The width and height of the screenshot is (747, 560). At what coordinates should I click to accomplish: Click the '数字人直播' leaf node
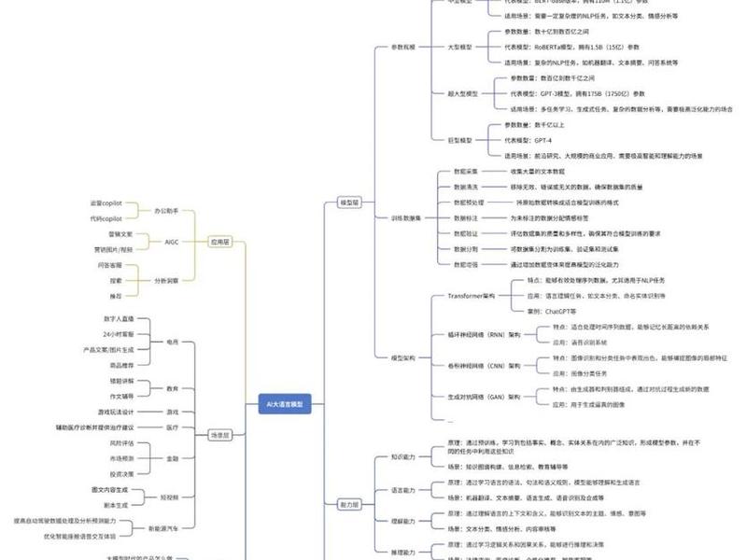coord(120,319)
